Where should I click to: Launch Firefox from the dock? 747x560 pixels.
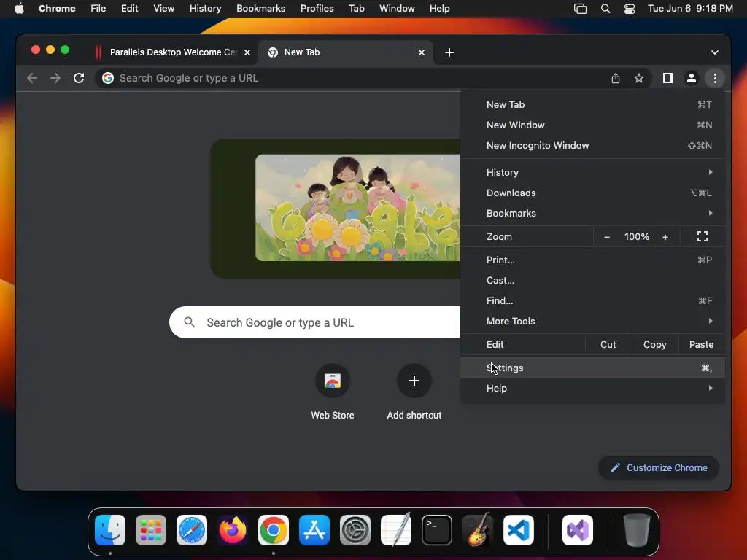coord(233,530)
